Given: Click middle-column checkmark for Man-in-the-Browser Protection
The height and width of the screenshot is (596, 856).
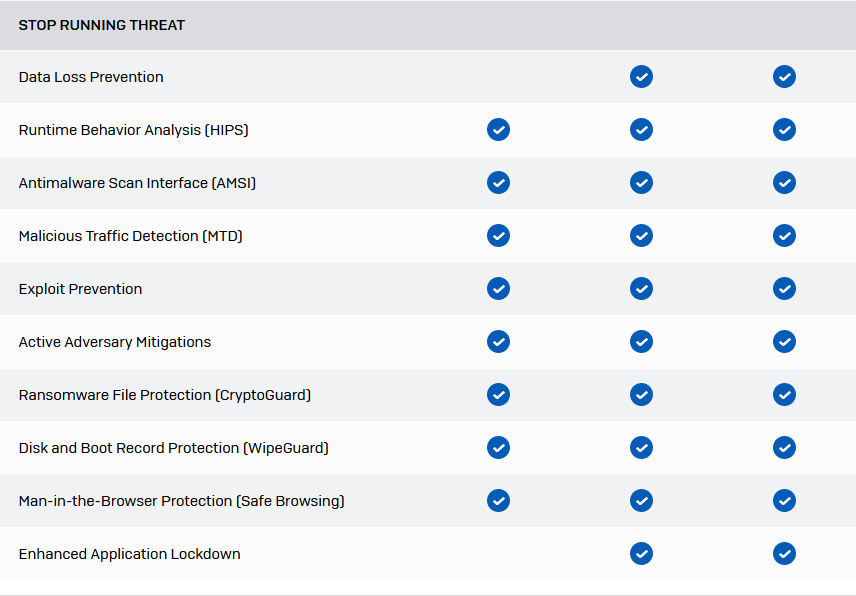Looking at the screenshot, I should (641, 500).
